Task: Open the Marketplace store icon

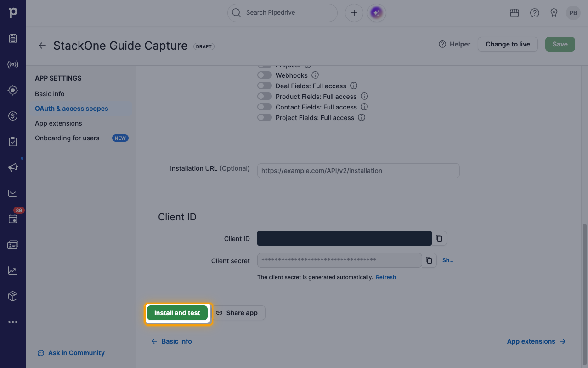Action: click(x=514, y=13)
